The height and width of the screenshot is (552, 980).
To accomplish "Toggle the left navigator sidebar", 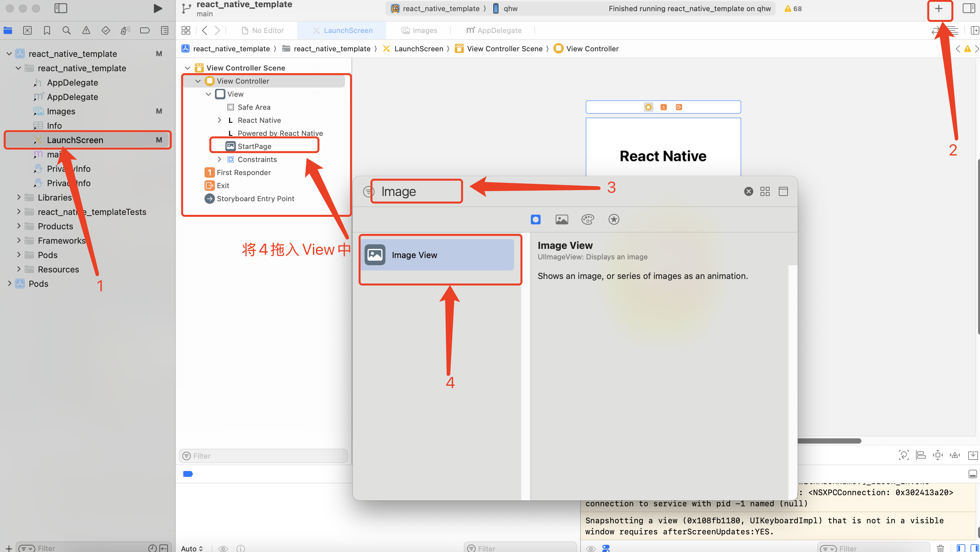I will [x=60, y=8].
